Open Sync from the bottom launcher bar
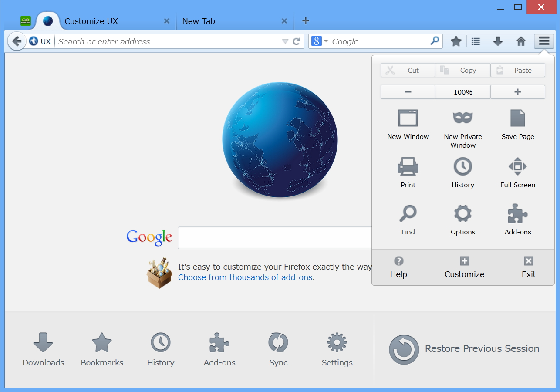 pyautogui.click(x=278, y=349)
